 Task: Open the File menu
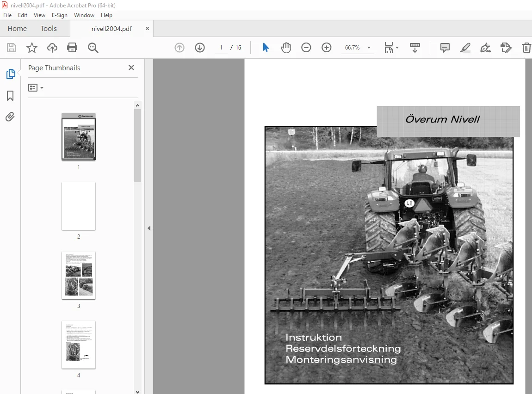pos(7,15)
